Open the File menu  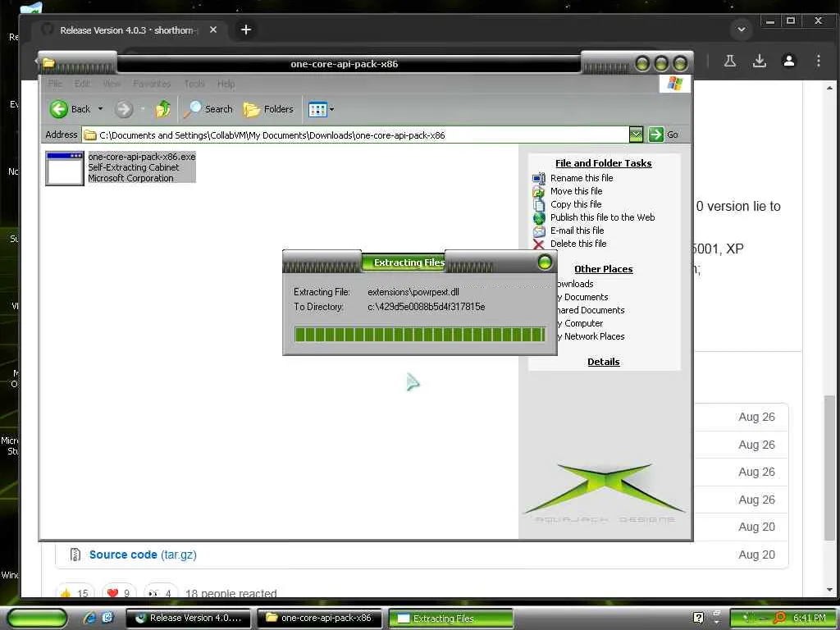(55, 84)
